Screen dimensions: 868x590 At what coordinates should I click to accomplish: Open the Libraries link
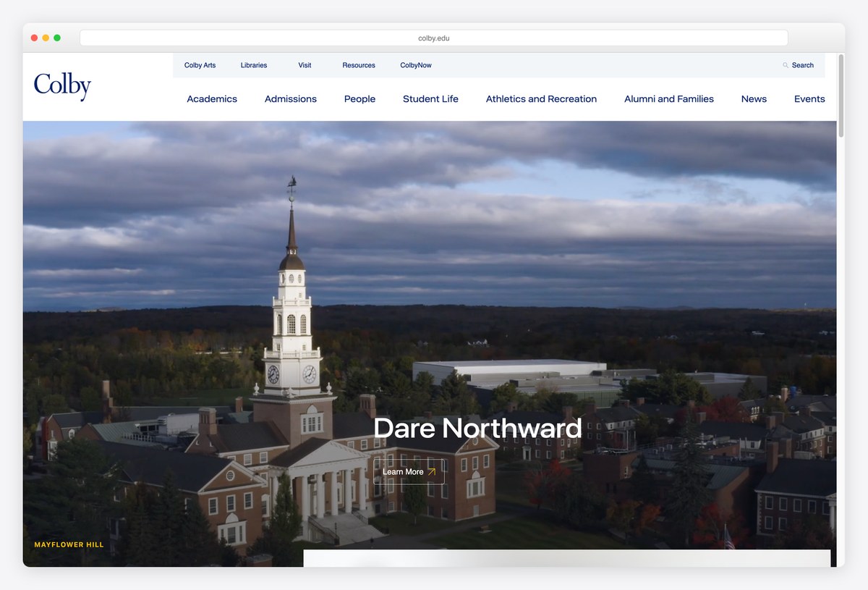[x=254, y=65]
